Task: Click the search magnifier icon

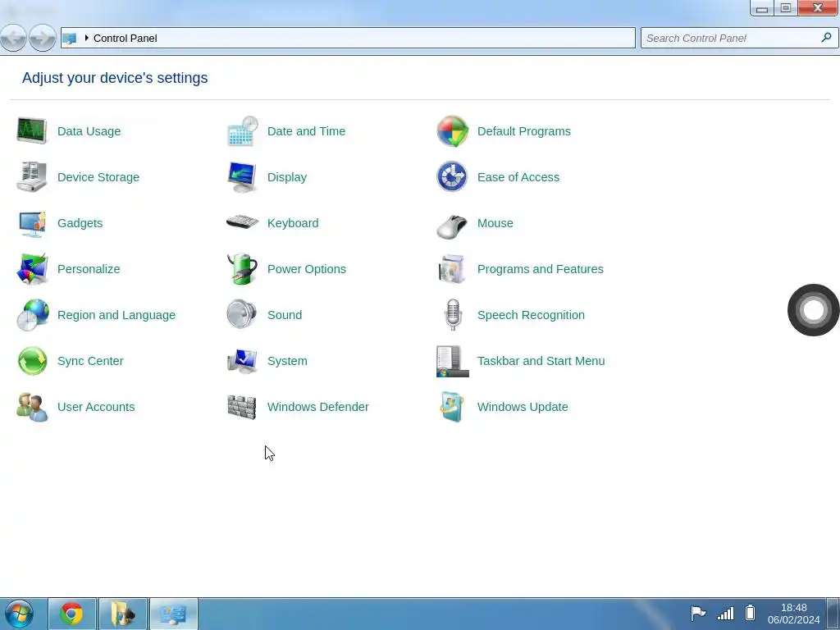Action: coord(826,38)
